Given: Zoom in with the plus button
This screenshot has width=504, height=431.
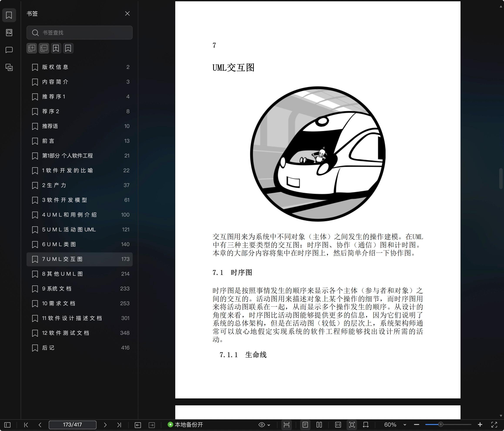Looking at the screenshot, I should pyautogui.click(x=480, y=425).
